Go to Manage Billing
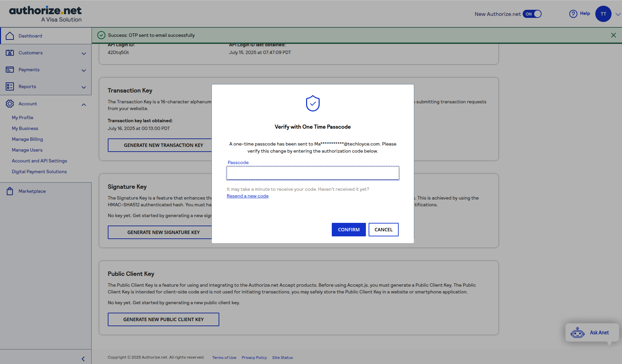622x364 pixels. 27,139
